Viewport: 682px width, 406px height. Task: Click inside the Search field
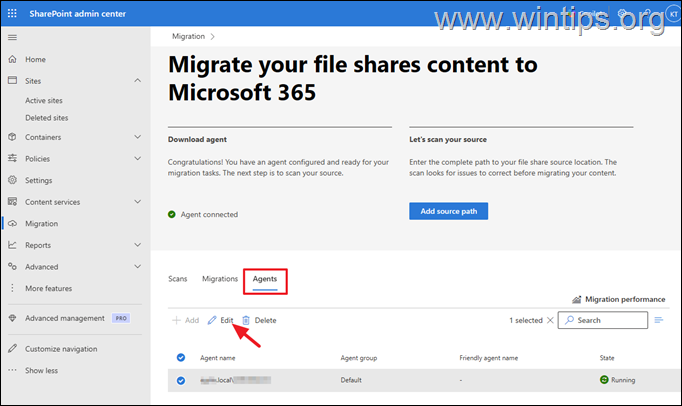tap(603, 320)
